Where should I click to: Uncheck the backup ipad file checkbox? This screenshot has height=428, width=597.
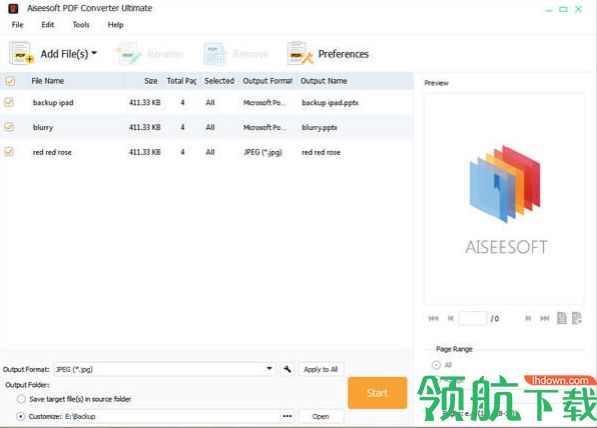point(9,102)
